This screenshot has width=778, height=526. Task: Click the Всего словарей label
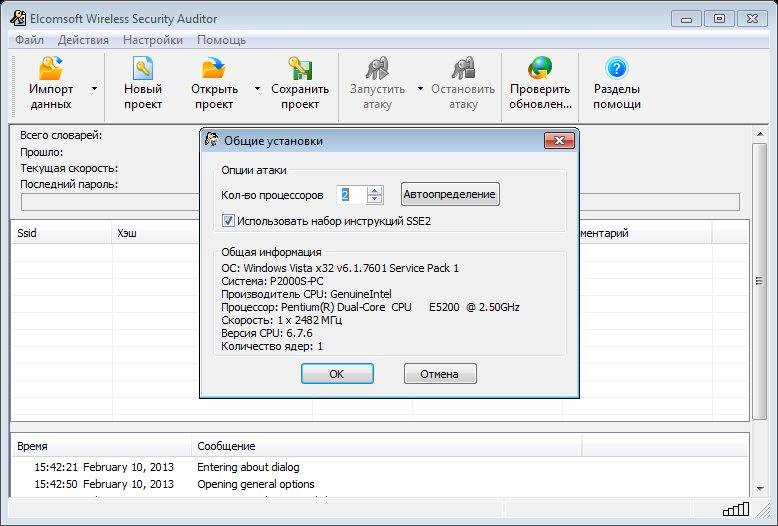[x=61, y=135]
